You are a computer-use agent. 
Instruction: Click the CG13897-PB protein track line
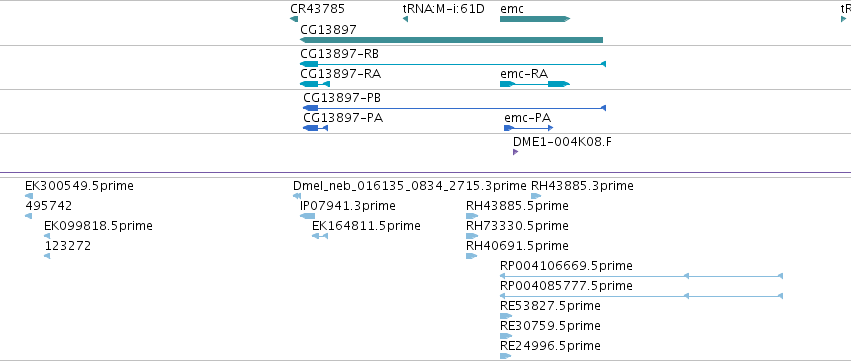pyautogui.click(x=454, y=108)
